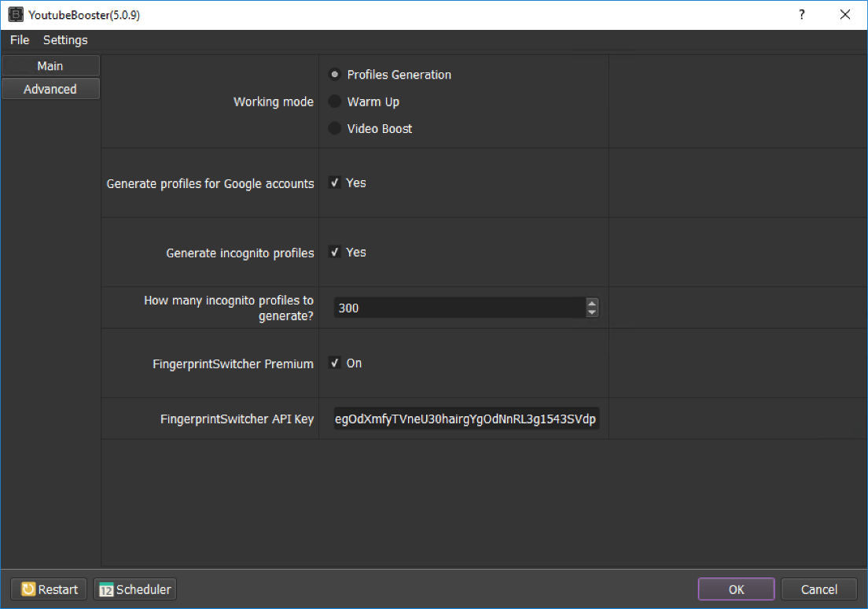Switch to the Advanced tab
The image size is (868, 609).
point(50,89)
